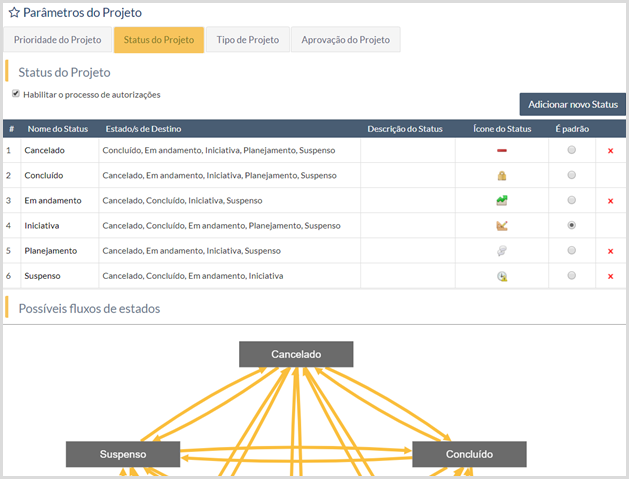Click the favorite star beside Parâmetros do Projeto

pos(14,14)
